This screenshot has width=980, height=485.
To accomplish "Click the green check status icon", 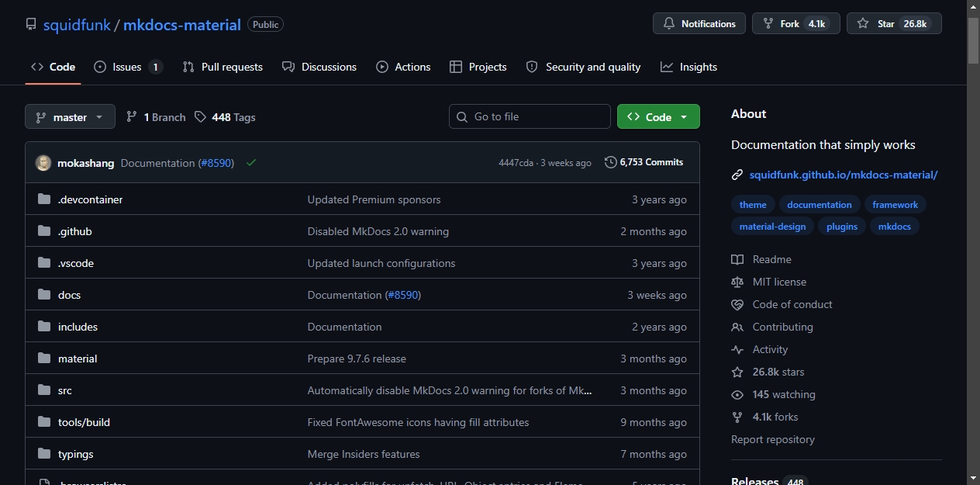I will (251, 163).
